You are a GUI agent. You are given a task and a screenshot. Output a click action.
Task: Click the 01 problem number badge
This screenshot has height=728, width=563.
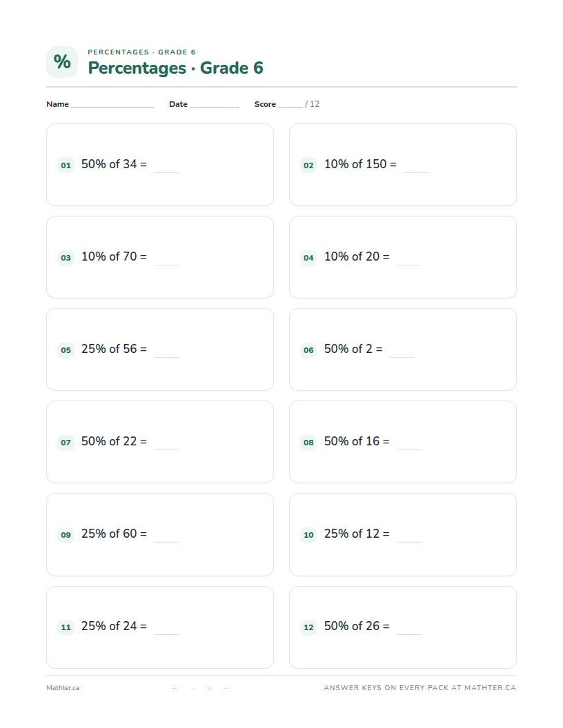coord(66,165)
